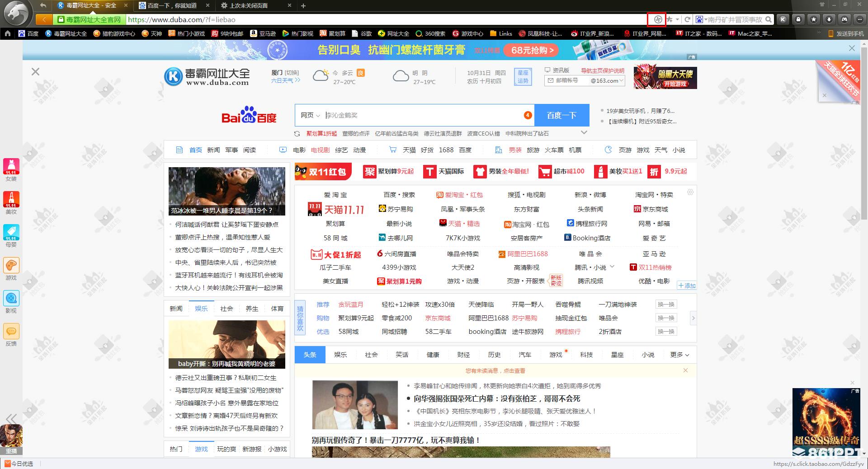Go back with the orange back button
Screen dimensions: 868x469
tap(43, 19)
